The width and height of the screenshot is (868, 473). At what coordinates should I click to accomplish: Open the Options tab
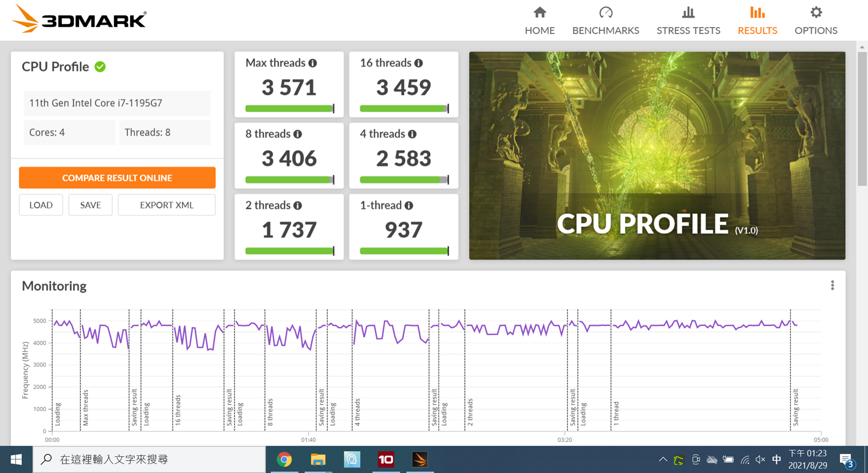point(815,21)
